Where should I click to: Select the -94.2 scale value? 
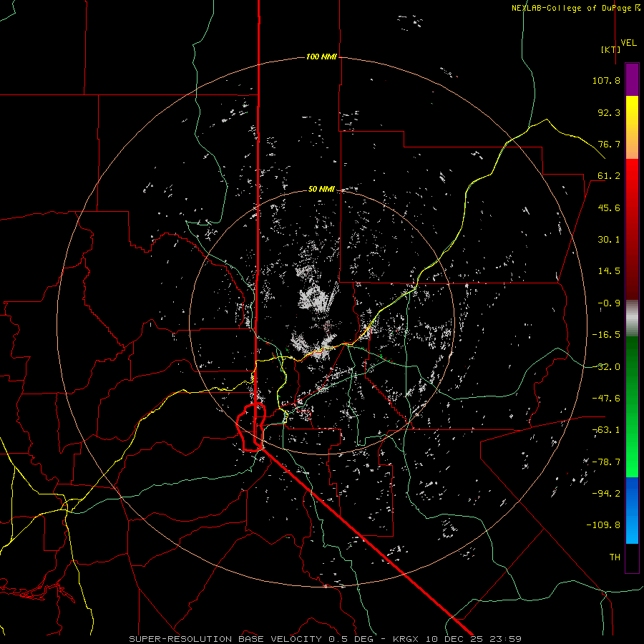(606, 494)
